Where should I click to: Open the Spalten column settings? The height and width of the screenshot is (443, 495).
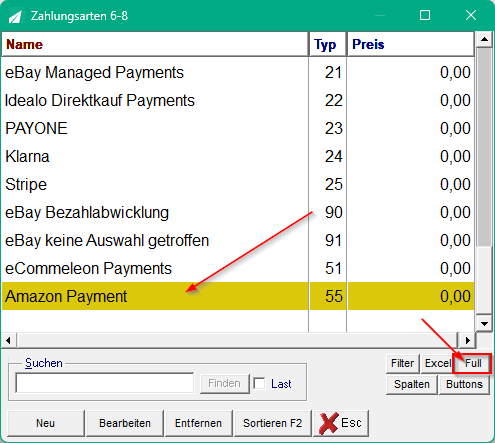pyautogui.click(x=412, y=384)
